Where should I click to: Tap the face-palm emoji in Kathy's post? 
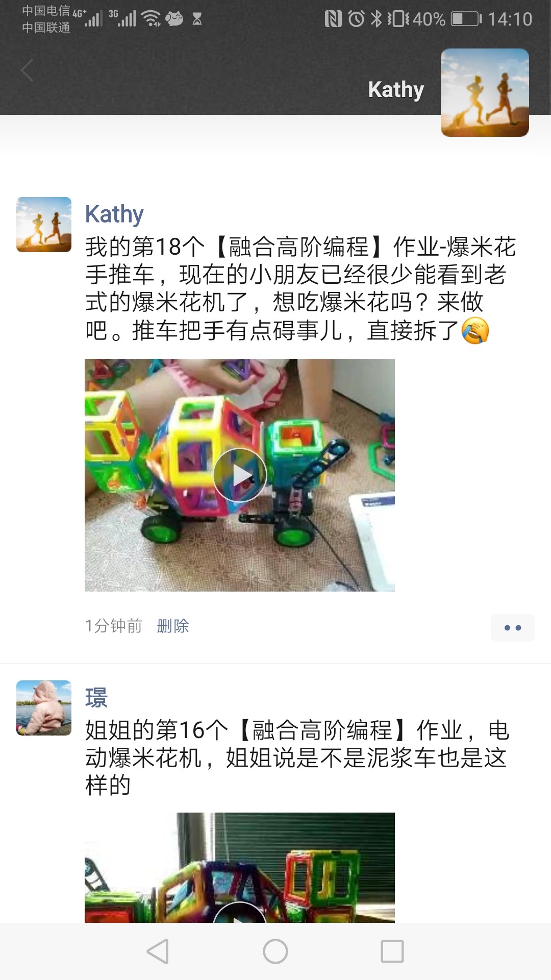coord(475,330)
